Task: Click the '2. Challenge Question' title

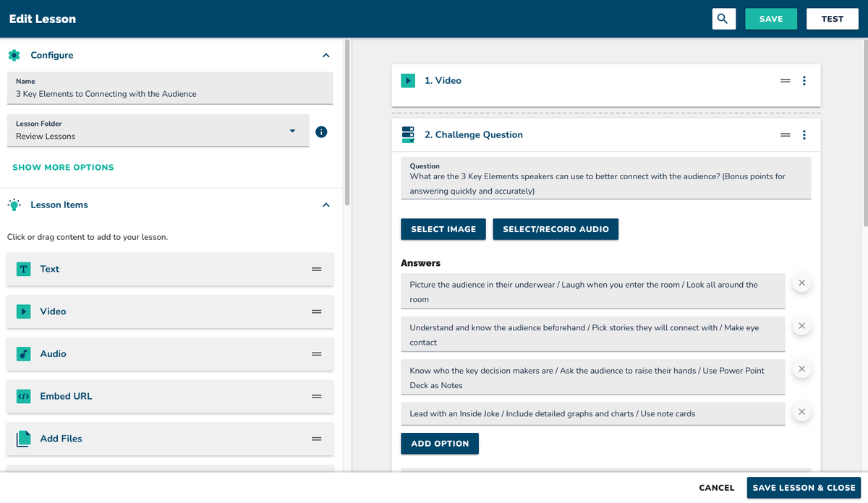Action: [x=474, y=135]
